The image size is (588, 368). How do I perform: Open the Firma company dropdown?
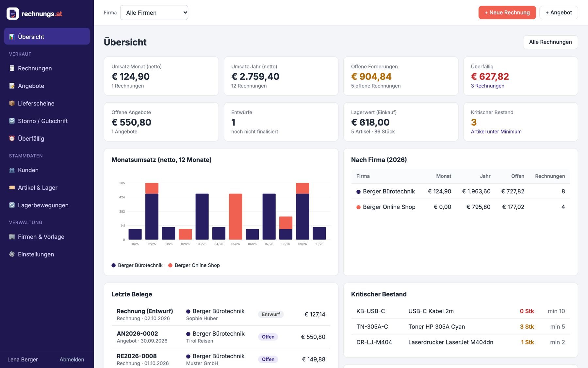click(154, 12)
